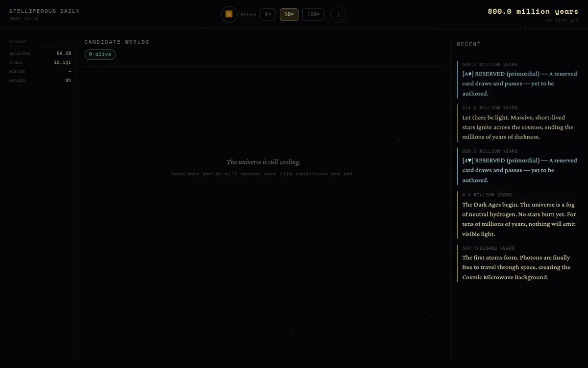Click "The universe is still cooling." message

click(x=264, y=162)
